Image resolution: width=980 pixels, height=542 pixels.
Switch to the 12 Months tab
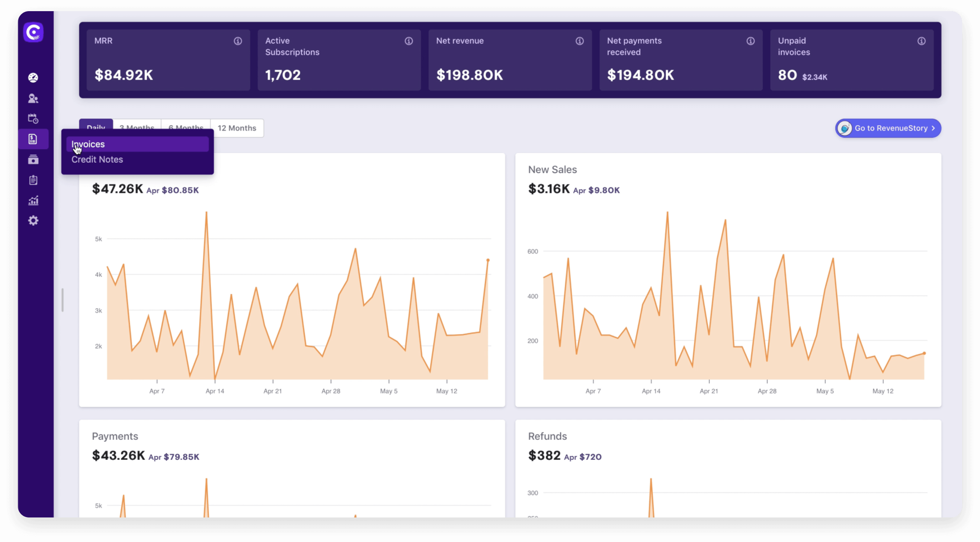237,128
